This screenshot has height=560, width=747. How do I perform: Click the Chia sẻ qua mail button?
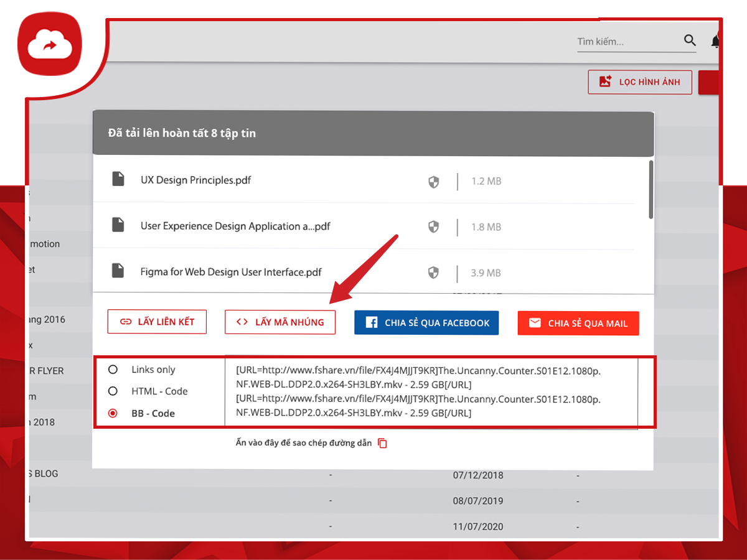578,324
